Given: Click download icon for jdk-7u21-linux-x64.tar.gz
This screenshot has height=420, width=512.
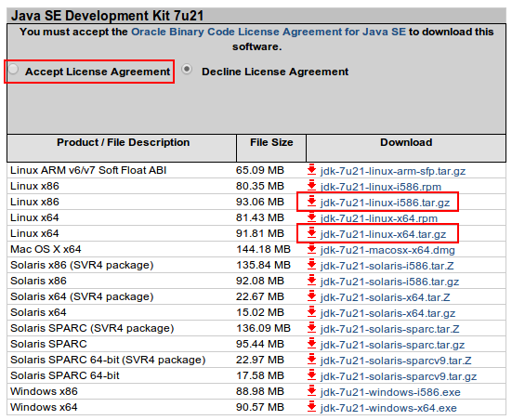Looking at the screenshot, I should click(x=312, y=233).
